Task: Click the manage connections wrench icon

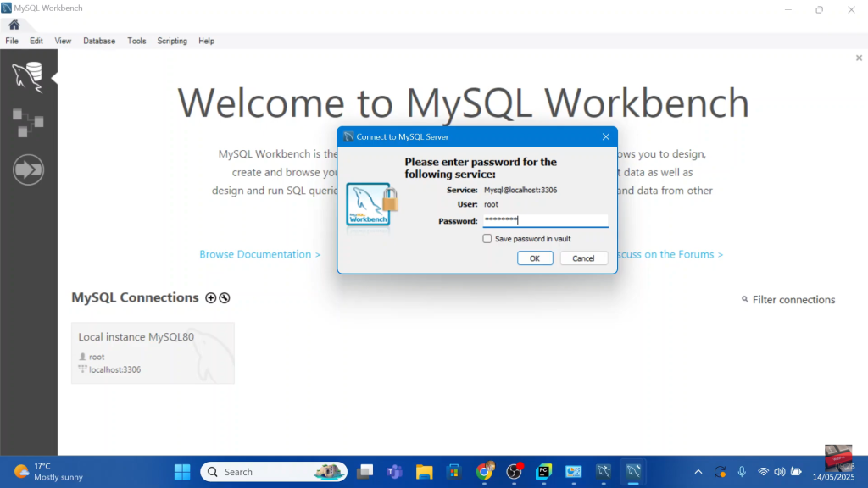Action: 225,298
